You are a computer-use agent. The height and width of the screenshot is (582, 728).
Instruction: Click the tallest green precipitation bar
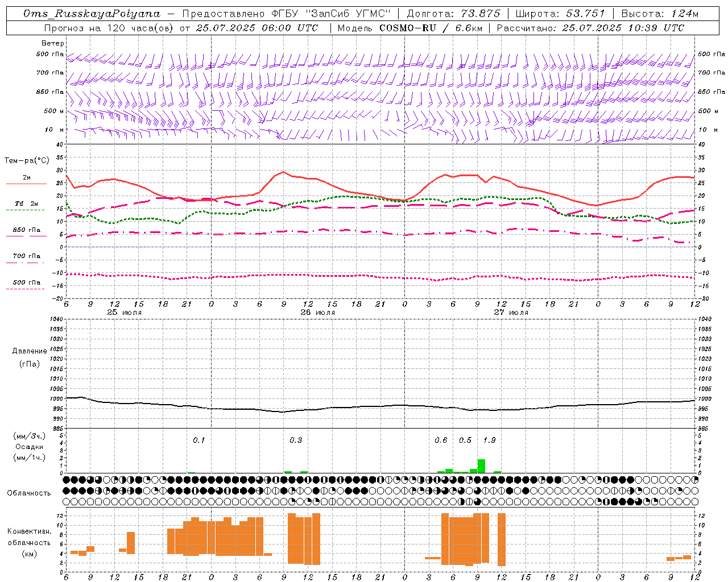point(481,466)
